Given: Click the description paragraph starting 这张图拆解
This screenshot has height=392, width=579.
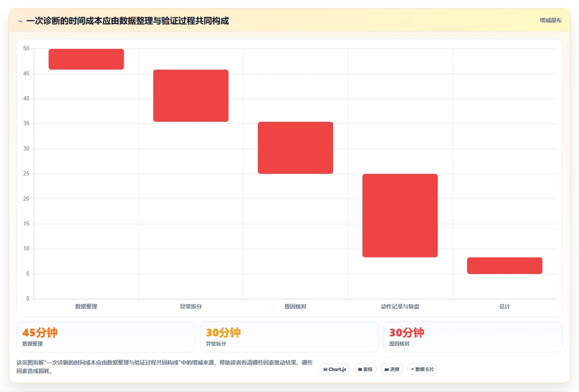Looking at the screenshot, I should (x=165, y=367).
